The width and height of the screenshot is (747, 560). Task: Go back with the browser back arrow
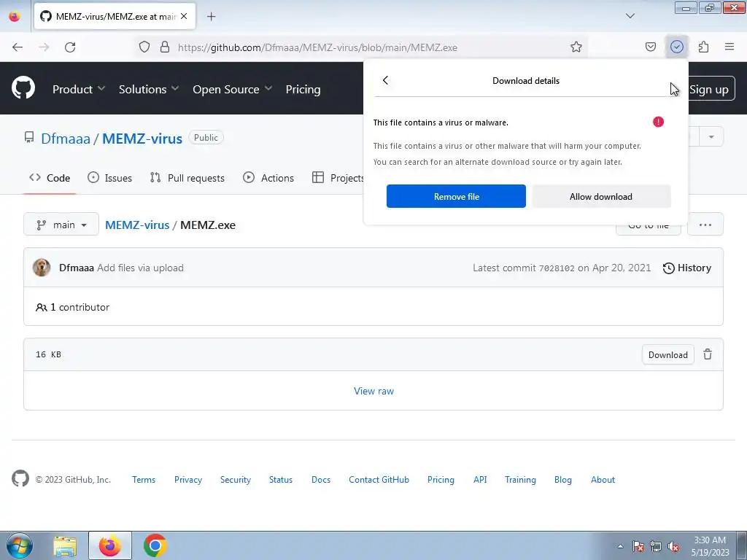coord(18,47)
